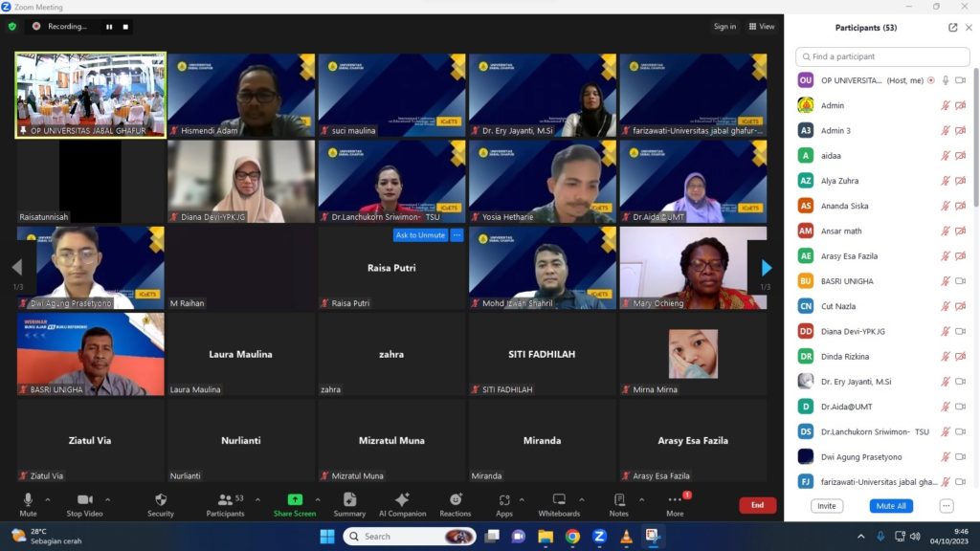Click the Find a participant search field
The height and width of the screenshot is (551, 980).
[881, 56]
